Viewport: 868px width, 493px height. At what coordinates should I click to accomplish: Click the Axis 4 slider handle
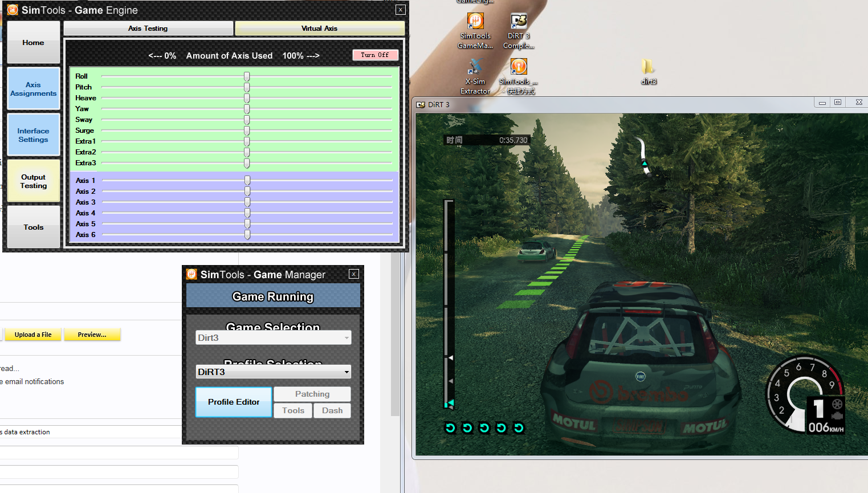[x=247, y=213]
